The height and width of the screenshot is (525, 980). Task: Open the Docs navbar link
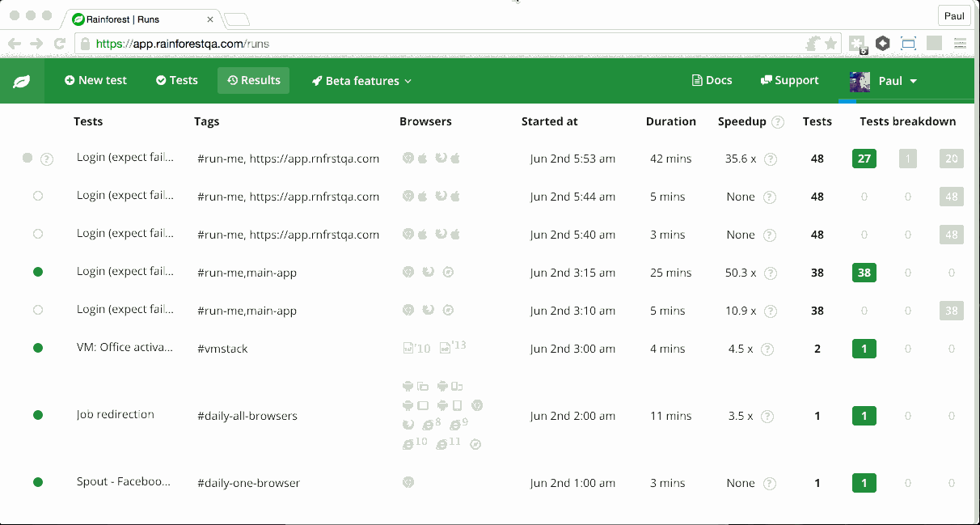tap(712, 80)
